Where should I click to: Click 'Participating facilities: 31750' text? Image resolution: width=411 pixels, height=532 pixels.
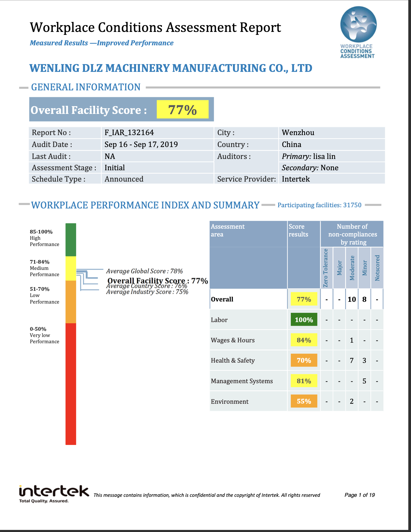click(x=319, y=205)
